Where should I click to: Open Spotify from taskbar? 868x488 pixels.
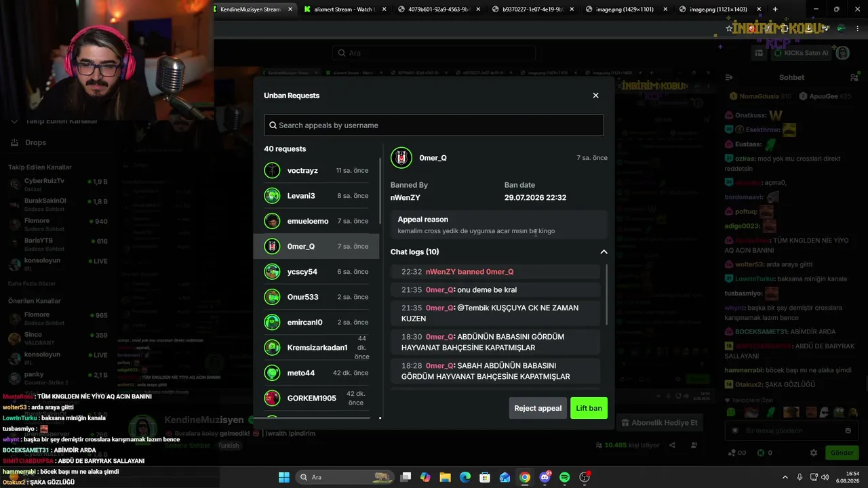(x=565, y=477)
